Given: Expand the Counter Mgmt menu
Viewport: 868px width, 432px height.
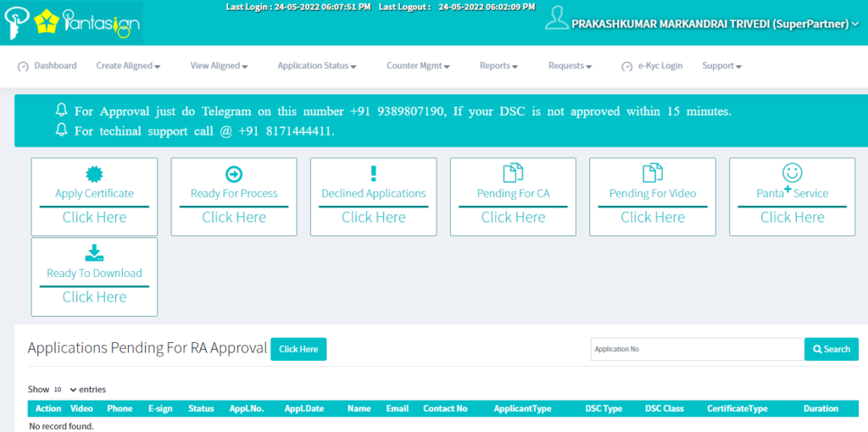Looking at the screenshot, I should click(x=418, y=66).
